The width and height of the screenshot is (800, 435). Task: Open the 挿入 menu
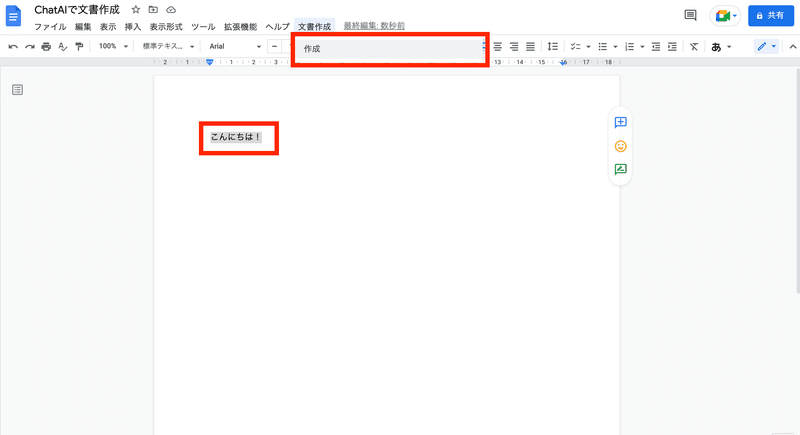pyautogui.click(x=133, y=27)
